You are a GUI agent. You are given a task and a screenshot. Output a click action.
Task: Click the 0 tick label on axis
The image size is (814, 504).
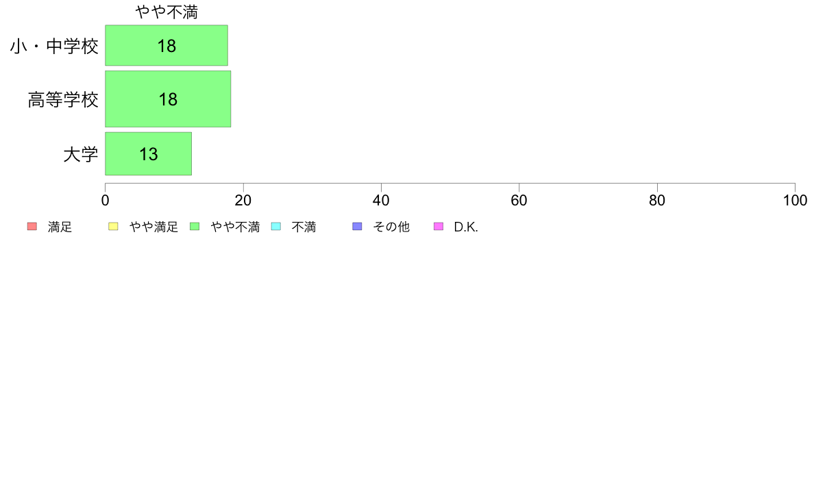coord(106,201)
